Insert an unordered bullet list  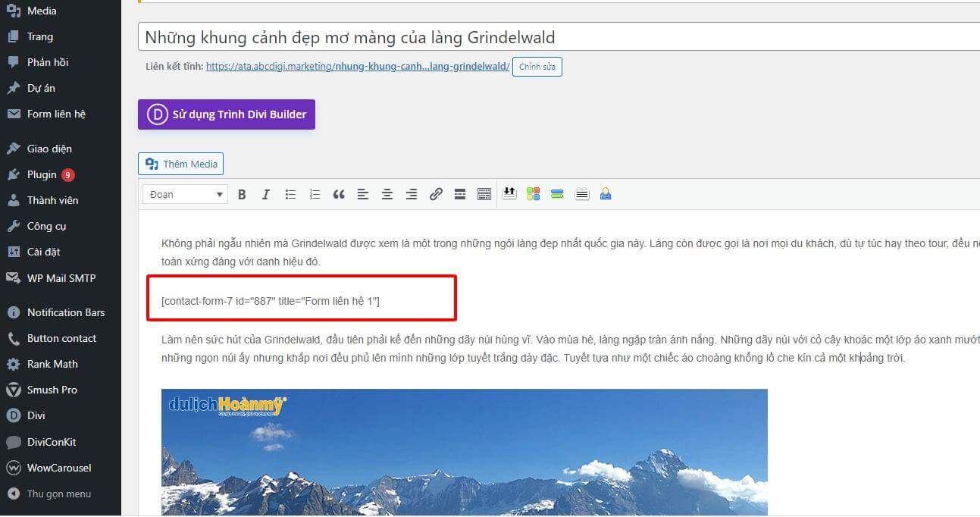(290, 194)
